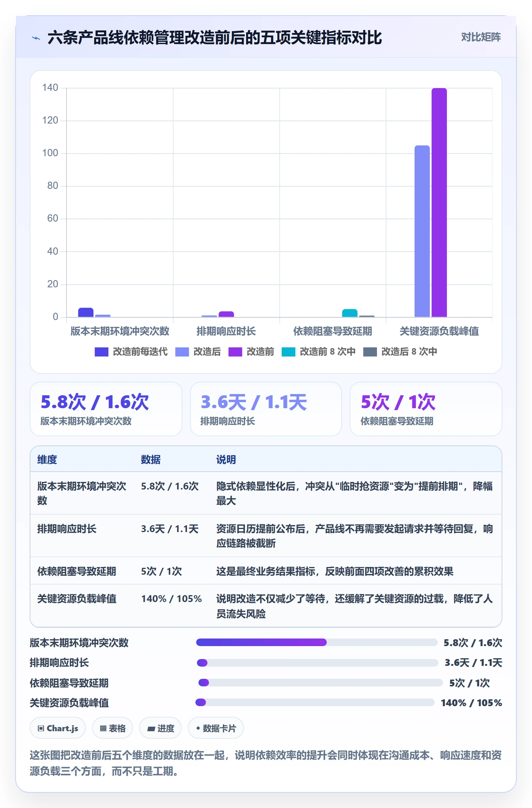The height and width of the screenshot is (808, 532).
Task: Click the lightning icon beside the title
Action: coord(36,38)
